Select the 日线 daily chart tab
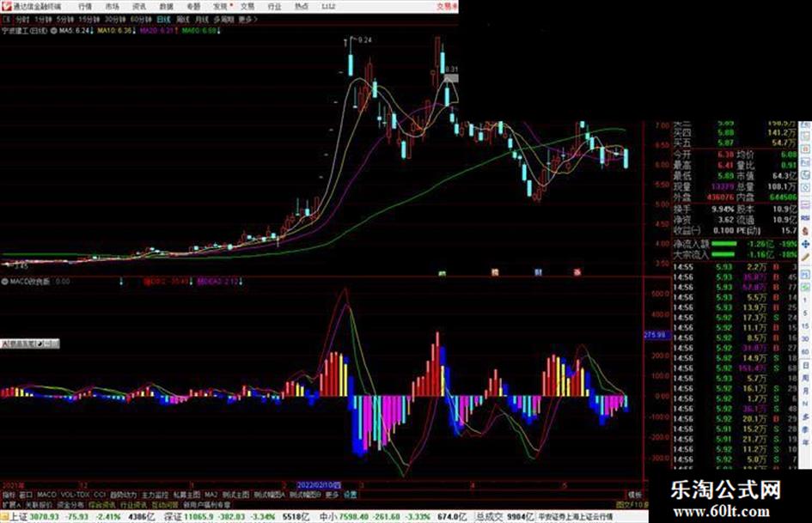The image size is (812, 523). 163,19
